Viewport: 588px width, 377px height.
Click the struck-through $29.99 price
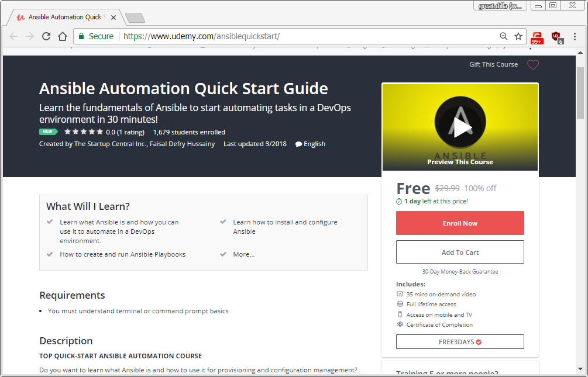click(x=447, y=188)
